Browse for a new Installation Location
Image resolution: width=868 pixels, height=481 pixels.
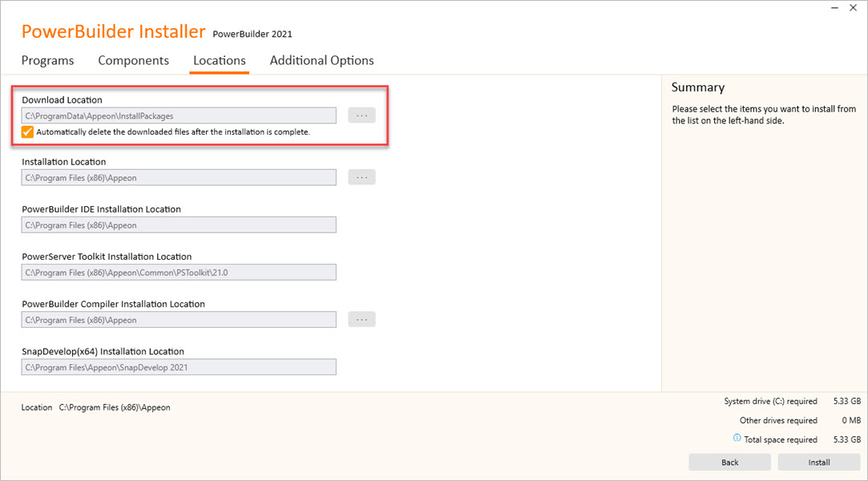point(361,176)
